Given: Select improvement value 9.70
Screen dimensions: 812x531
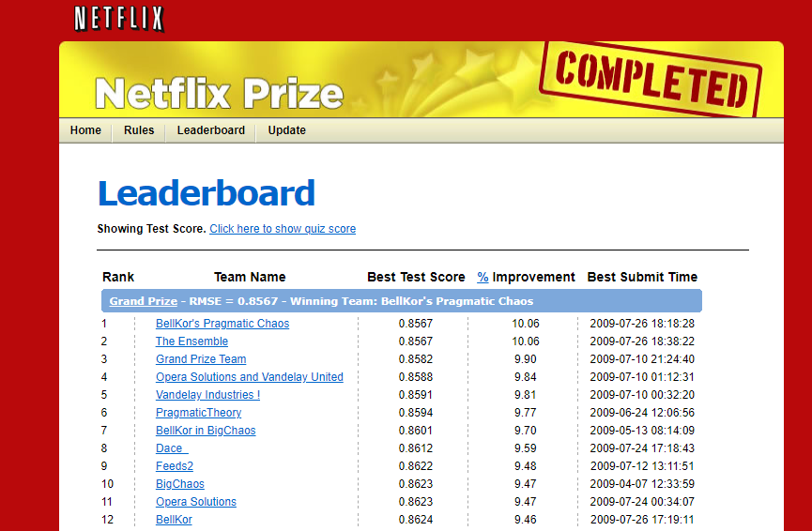Looking at the screenshot, I should coord(526,431).
